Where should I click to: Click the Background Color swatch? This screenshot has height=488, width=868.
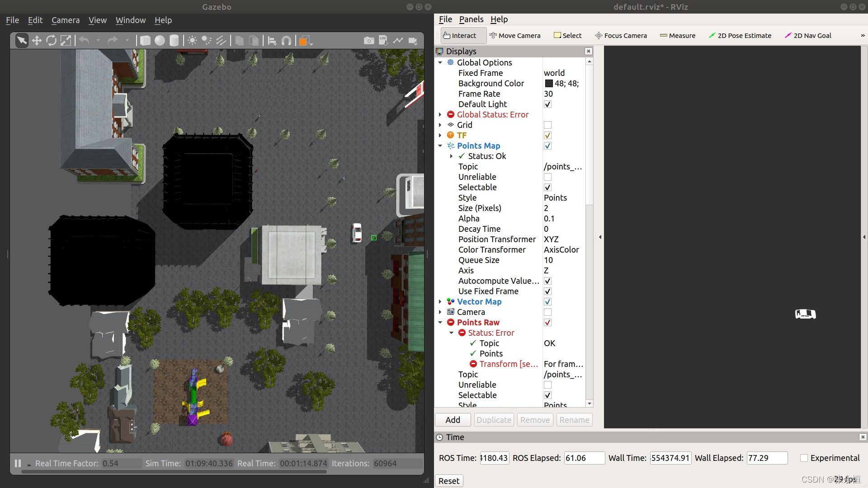(x=549, y=84)
